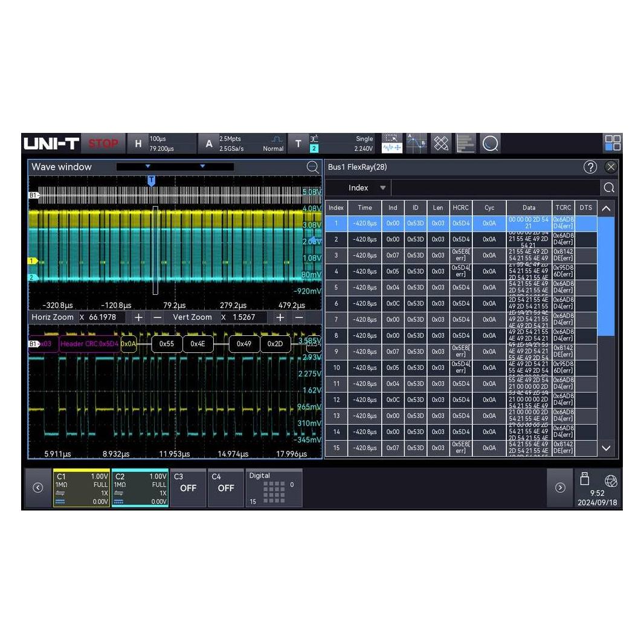Click the zoom window box in overview waveform
This screenshot has height=644, width=644.
pos(155,250)
